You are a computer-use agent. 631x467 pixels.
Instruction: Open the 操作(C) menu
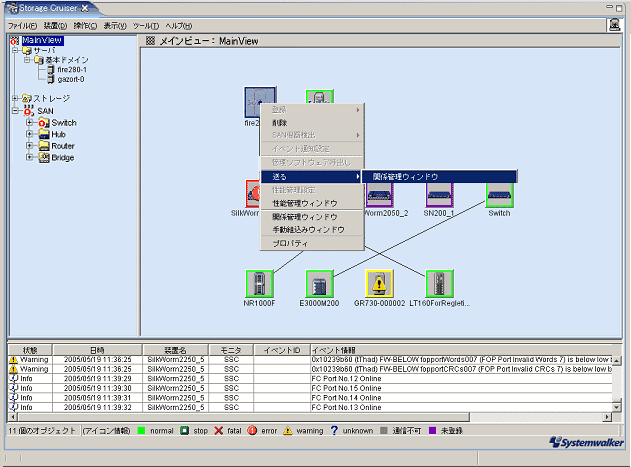[85, 26]
